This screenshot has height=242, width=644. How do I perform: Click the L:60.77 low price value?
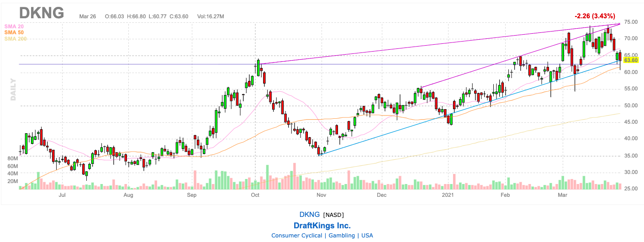pyautogui.click(x=158, y=16)
